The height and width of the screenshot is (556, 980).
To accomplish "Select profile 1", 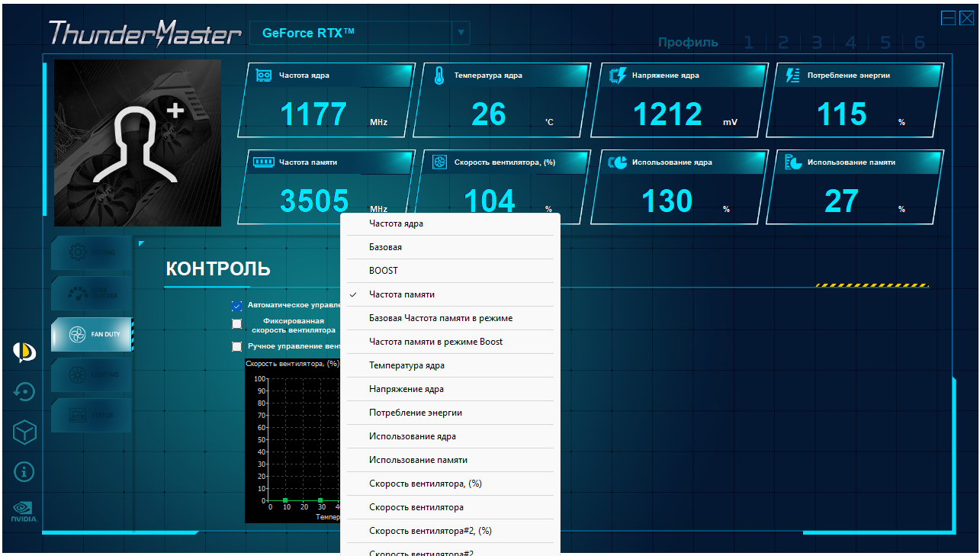I will tap(749, 43).
